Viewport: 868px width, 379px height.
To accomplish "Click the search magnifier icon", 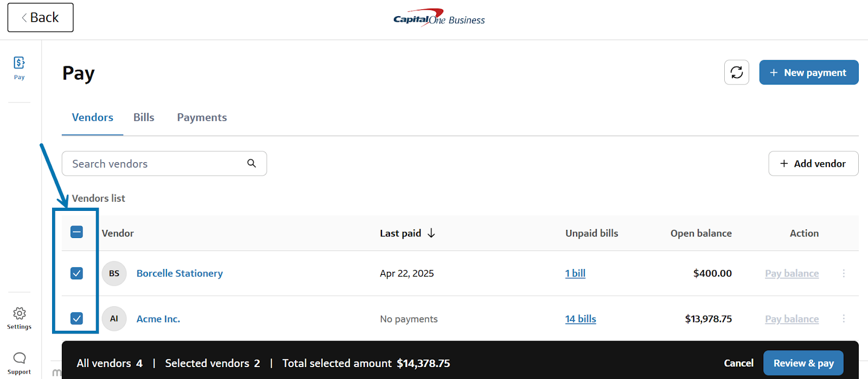I will [252, 163].
